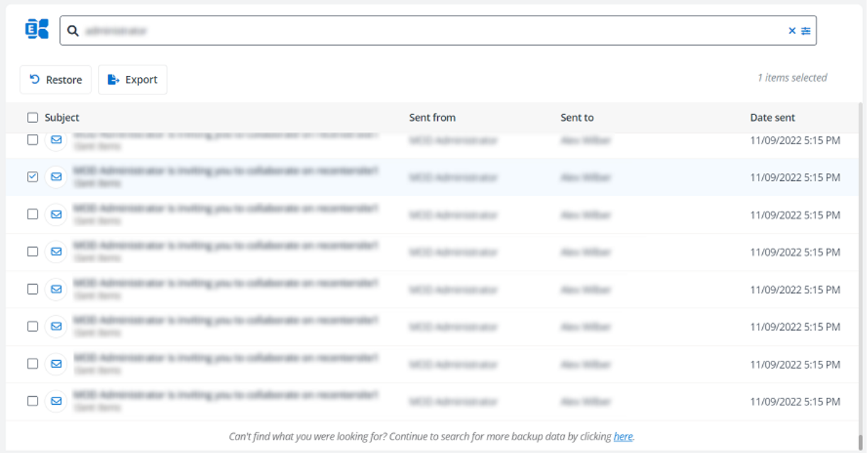Screen dimensions: 868x453
Task: Click the 'here' link to search more backup data
Action: point(622,437)
